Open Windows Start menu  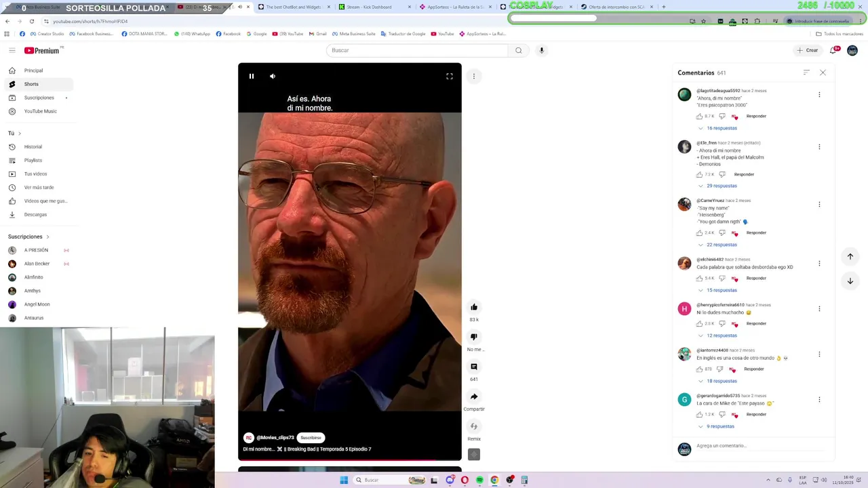pyautogui.click(x=344, y=480)
